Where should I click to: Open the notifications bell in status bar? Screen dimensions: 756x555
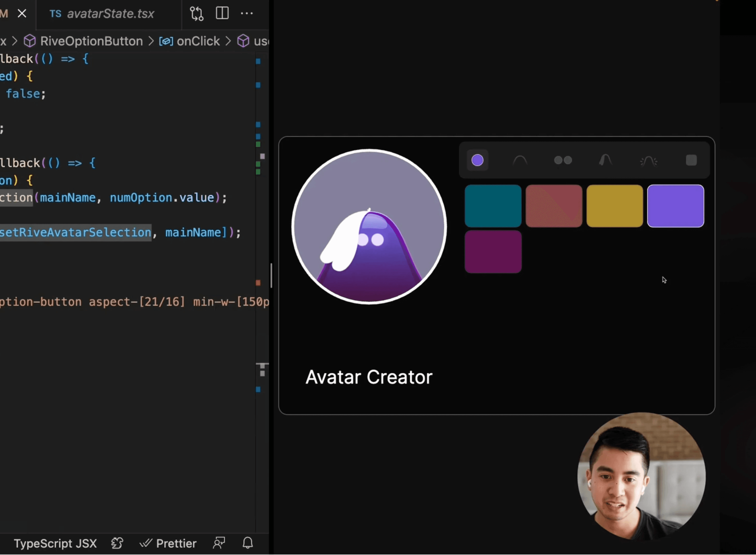coord(248,543)
